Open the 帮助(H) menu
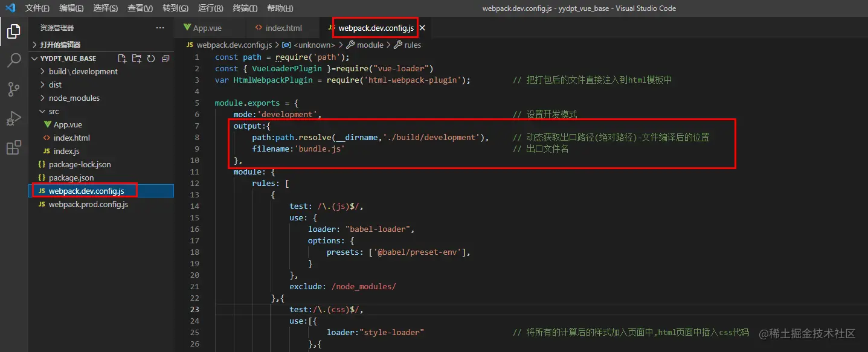The width and height of the screenshot is (868, 352). point(280,8)
